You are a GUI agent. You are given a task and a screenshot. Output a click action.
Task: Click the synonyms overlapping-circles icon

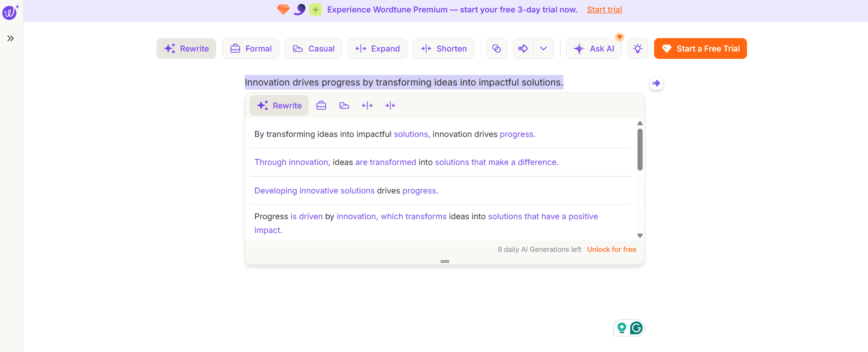coord(496,49)
